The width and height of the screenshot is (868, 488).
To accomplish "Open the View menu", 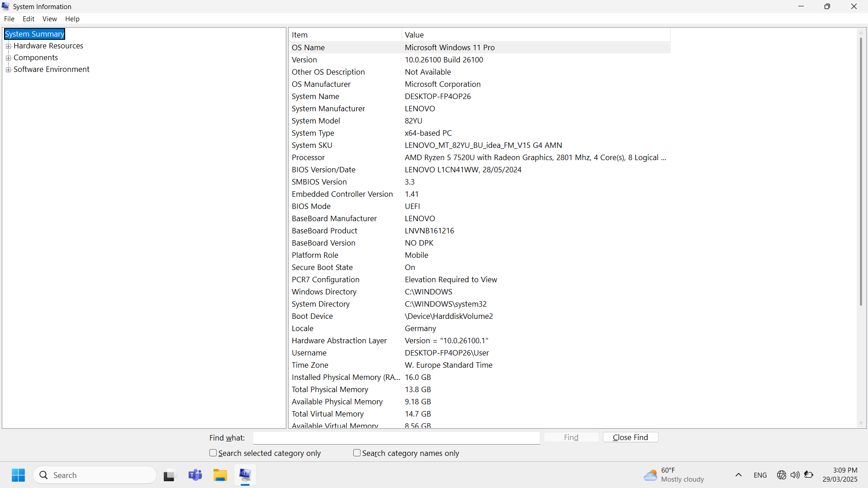I will [x=49, y=19].
